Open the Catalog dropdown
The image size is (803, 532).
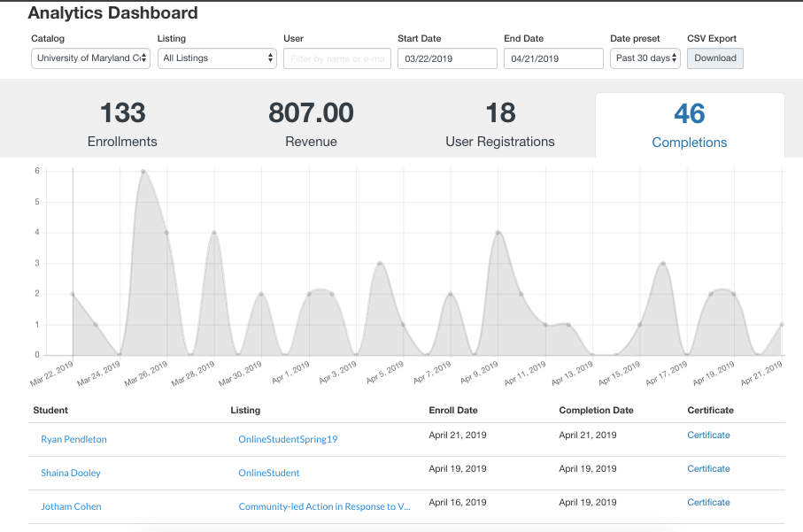[x=90, y=58]
